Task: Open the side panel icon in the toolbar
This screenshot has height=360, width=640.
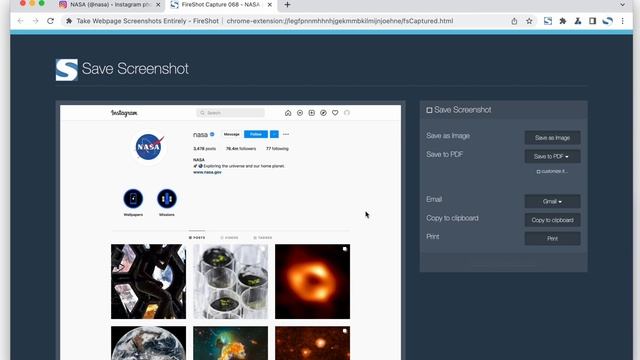Action: coord(592,21)
